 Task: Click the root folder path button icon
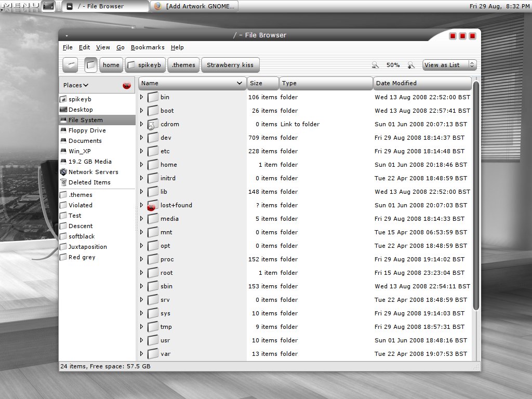coord(90,65)
